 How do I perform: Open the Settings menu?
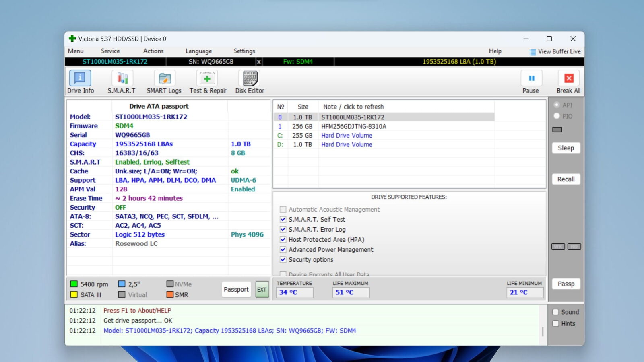[x=244, y=51]
